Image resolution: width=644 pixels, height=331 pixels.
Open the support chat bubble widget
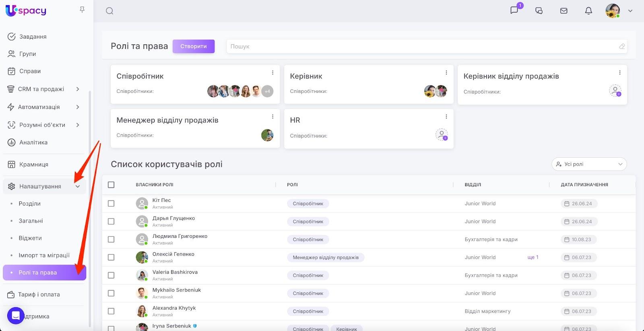click(16, 316)
